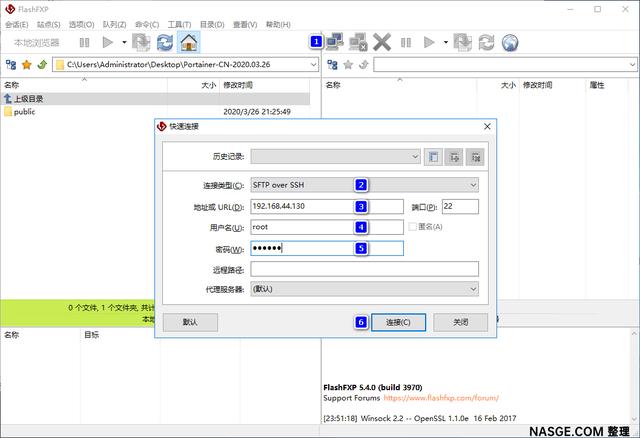
Task: Click the 连接(C) button
Action: [398, 322]
